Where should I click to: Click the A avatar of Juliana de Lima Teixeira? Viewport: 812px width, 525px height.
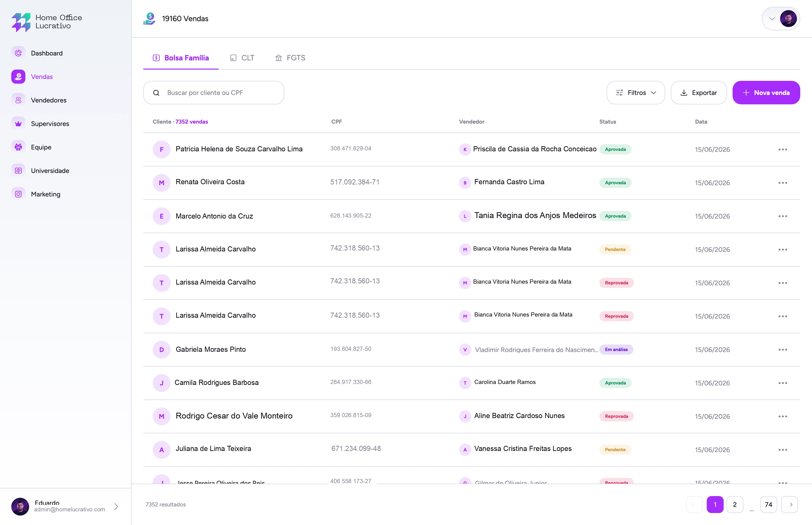coord(161,450)
